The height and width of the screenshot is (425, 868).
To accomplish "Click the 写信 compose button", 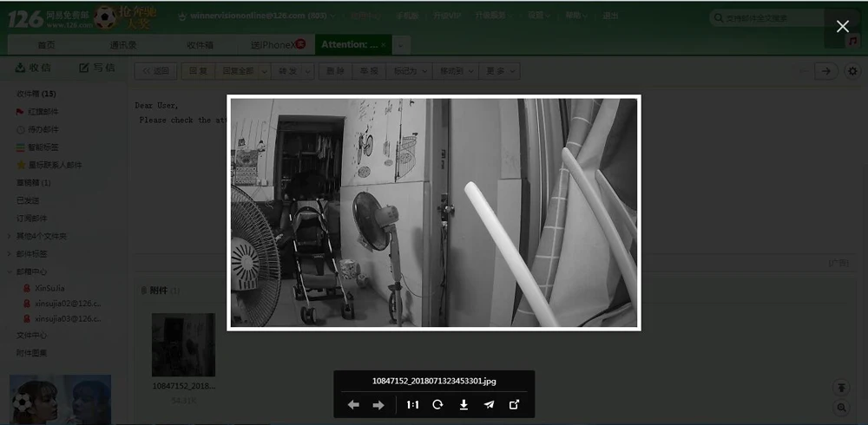I will 97,68.
